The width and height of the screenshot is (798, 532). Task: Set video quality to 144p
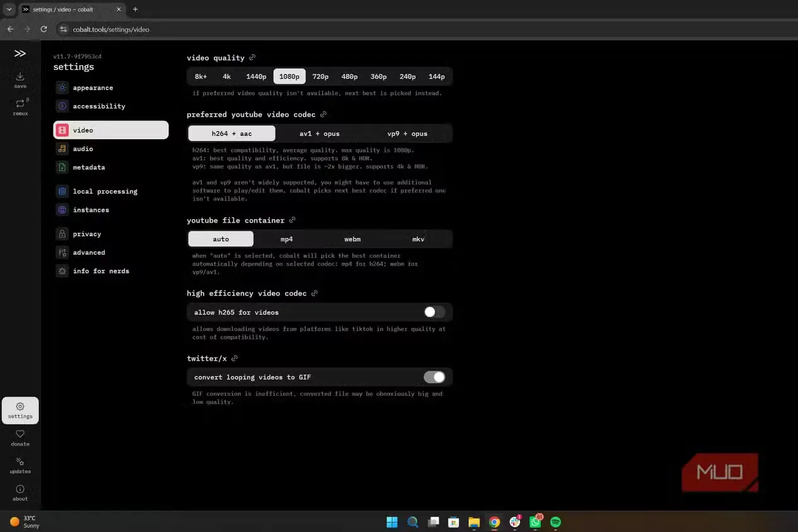coord(436,76)
